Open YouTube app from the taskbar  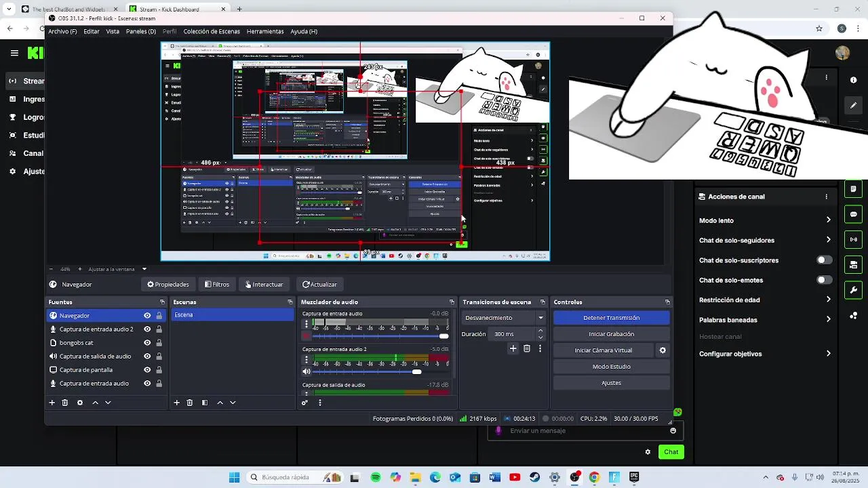coord(515,478)
